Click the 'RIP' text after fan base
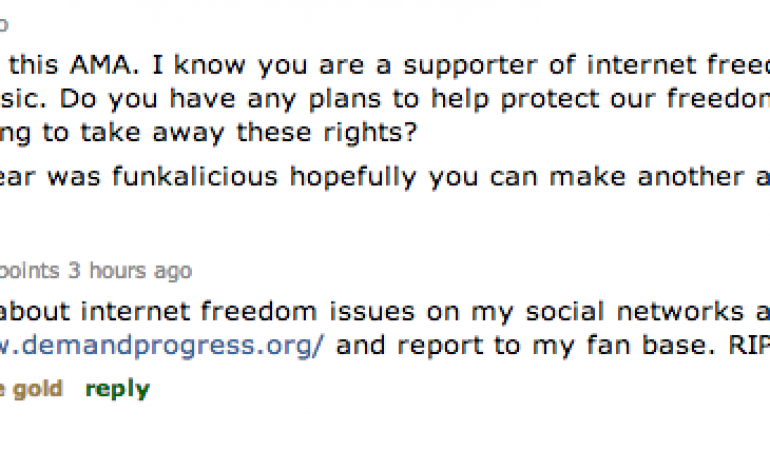 (749, 346)
